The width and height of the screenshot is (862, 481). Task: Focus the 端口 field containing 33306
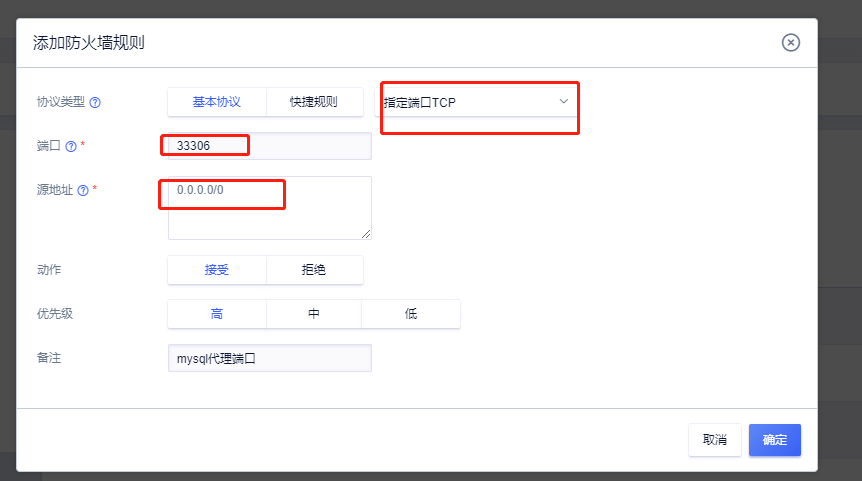click(270, 146)
